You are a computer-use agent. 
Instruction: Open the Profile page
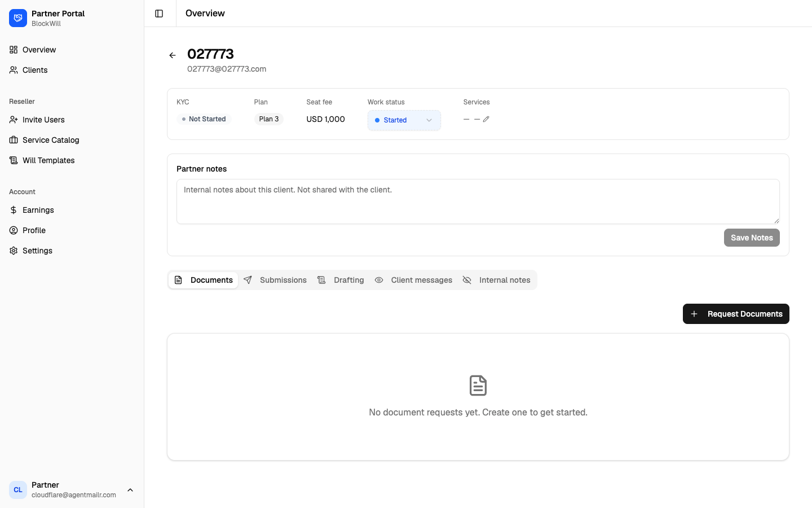tap(72, 230)
